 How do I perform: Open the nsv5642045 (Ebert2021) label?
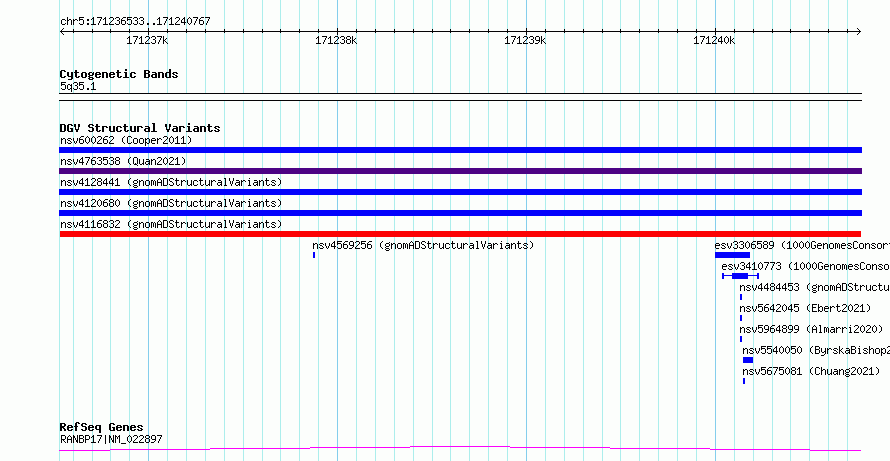[805, 308]
